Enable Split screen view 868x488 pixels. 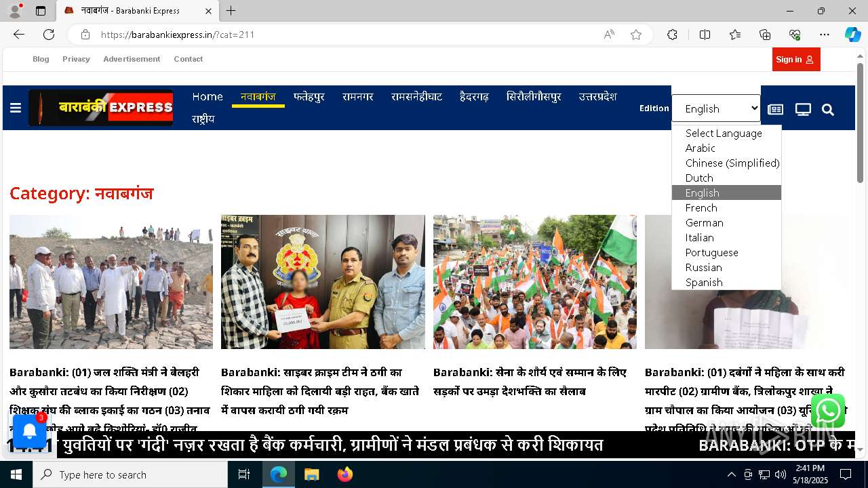click(x=705, y=35)
